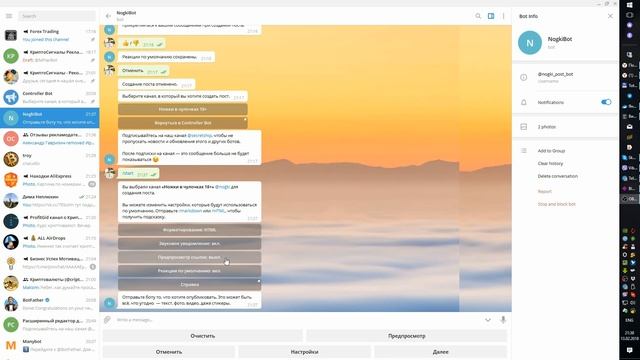Open the Windows Start button
This screenshot has width=640, height=360.
[629, 4]
